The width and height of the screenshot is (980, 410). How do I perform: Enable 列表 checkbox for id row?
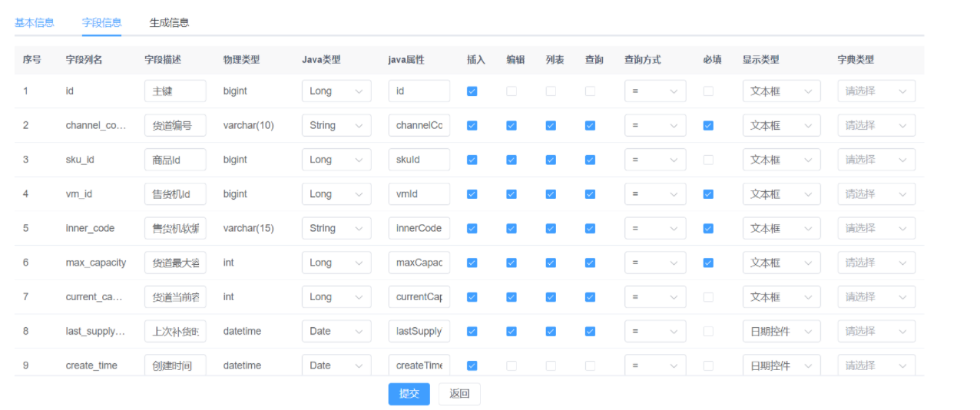(x=551, y=91)
